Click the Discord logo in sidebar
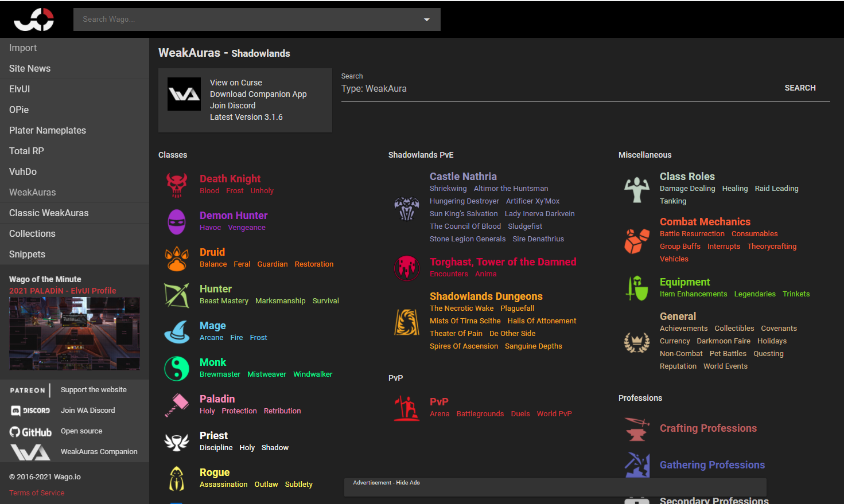 [x=30, y=411]
